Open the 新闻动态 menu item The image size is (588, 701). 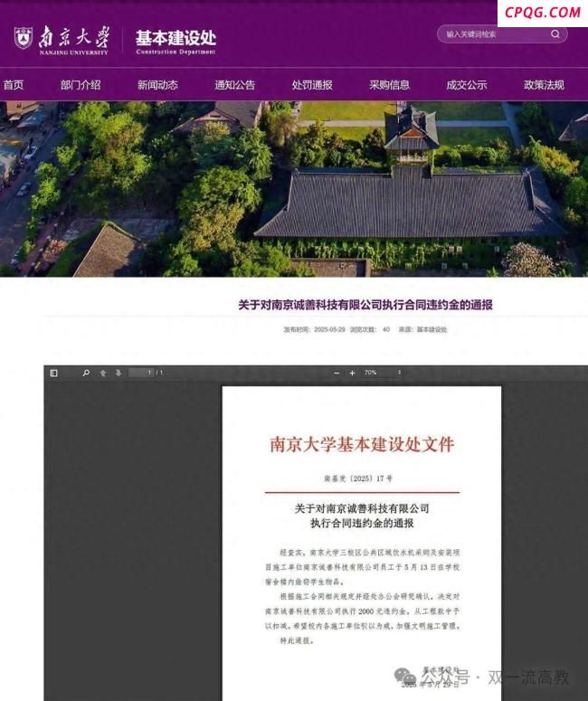(157, 84)
